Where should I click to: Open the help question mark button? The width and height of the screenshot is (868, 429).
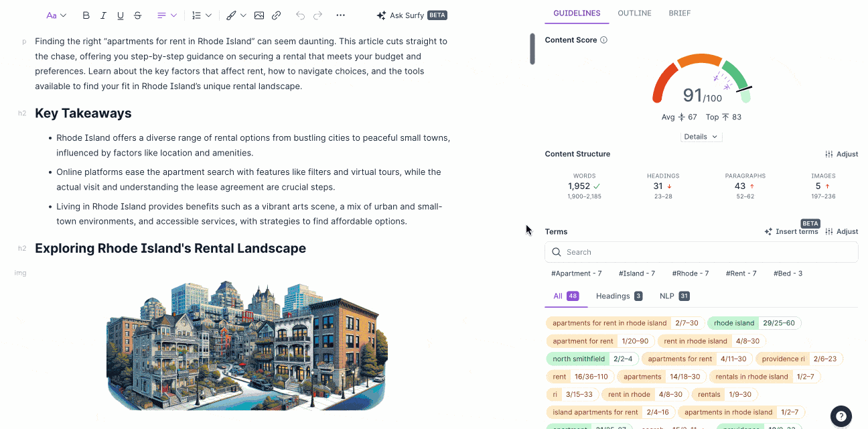[841, 416]
